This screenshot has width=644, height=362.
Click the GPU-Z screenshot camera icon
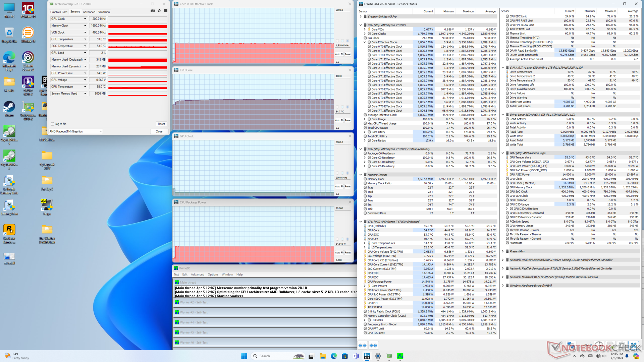[153, 11]
